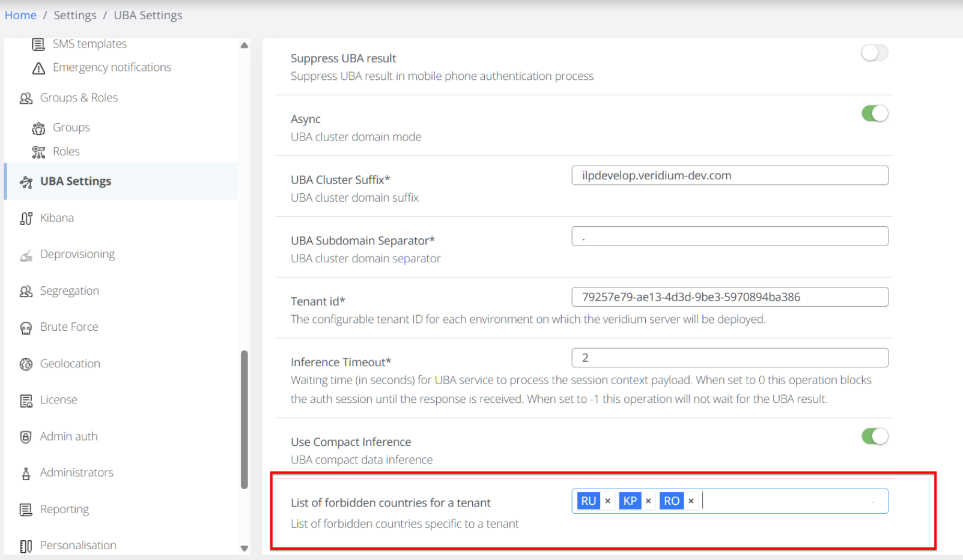Enable the Suppress UBA result toggle
The image size is (963, 560).
coord(874,53)
